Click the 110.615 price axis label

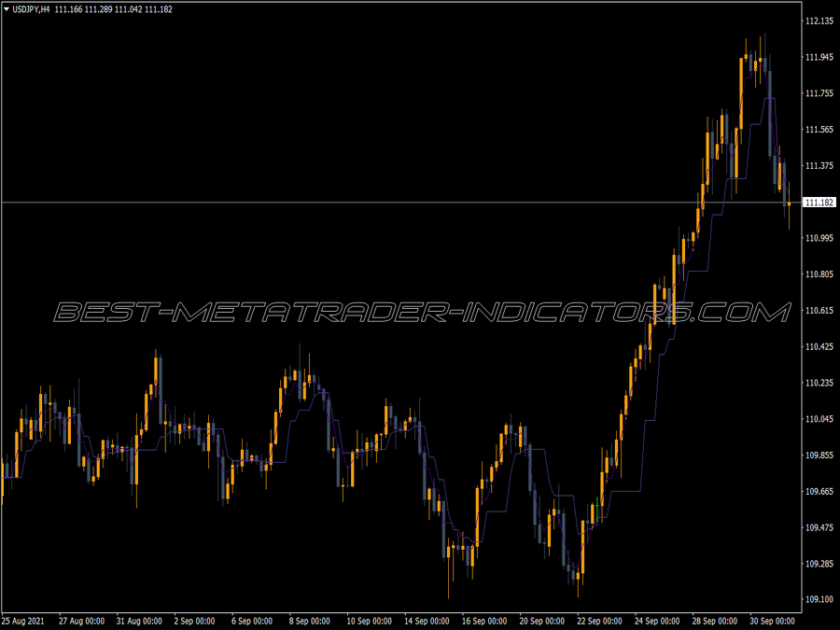click(819, 310)
